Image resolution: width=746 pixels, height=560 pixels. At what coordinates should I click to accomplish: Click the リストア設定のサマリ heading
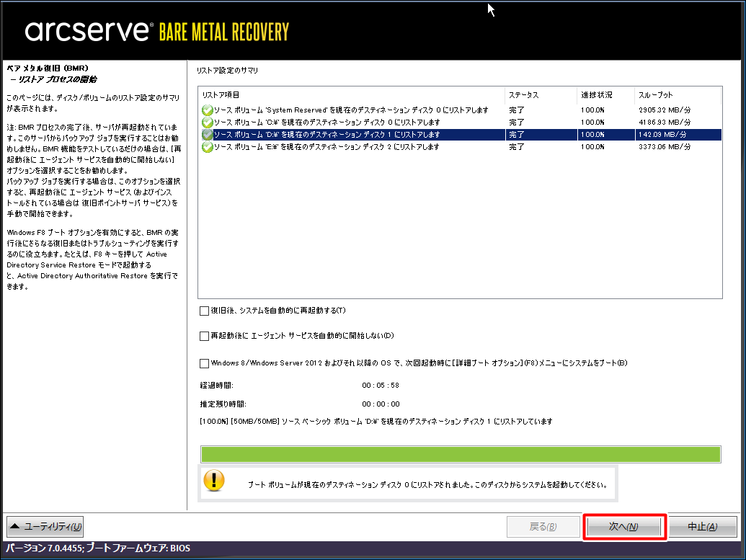pos(227,71)
